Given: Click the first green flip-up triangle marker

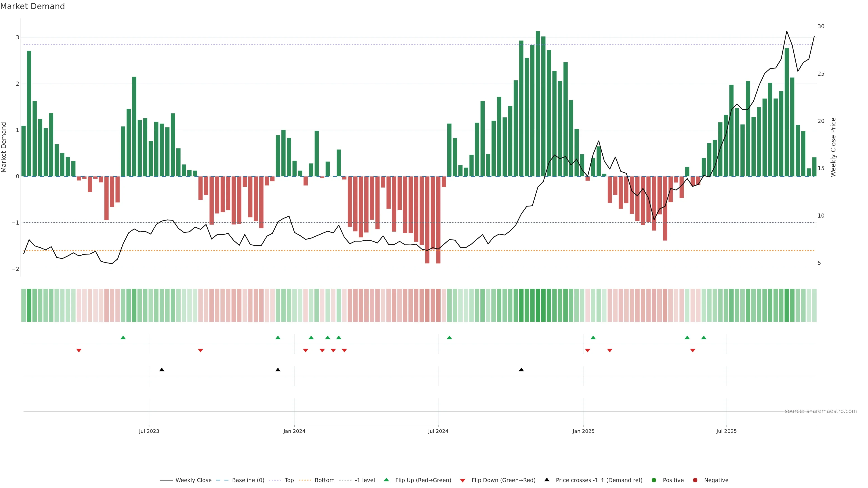Looking at the screenshot, I should click(123, 338).
